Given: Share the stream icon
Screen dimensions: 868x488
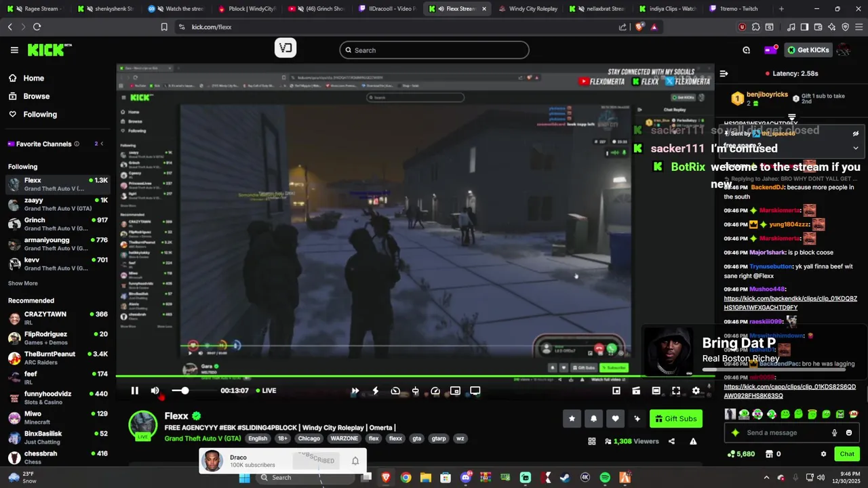Looking at the screenshot, I should click(x=671, y=441).
